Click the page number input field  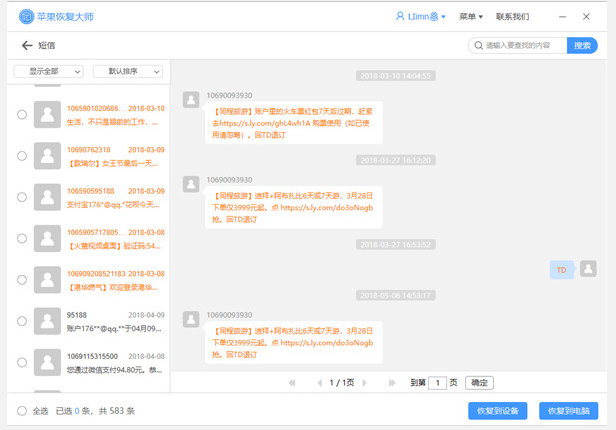[437, 383]
